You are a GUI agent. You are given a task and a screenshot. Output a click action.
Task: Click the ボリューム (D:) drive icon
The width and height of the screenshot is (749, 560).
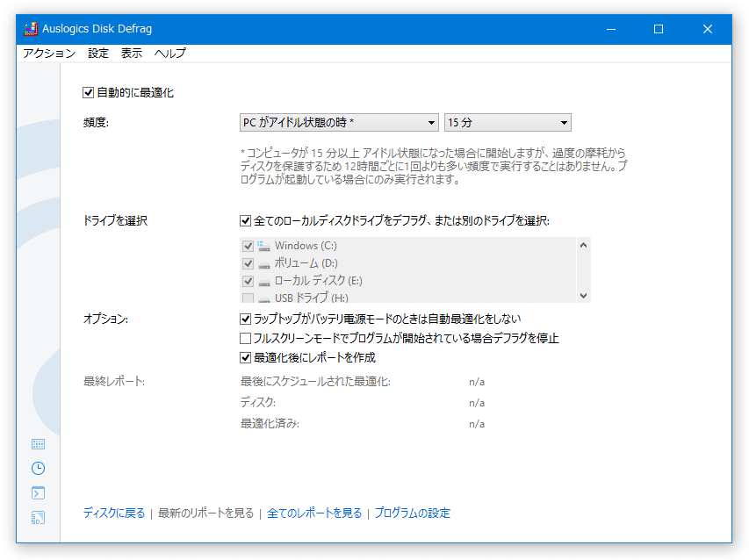click(x=263, y=265)
